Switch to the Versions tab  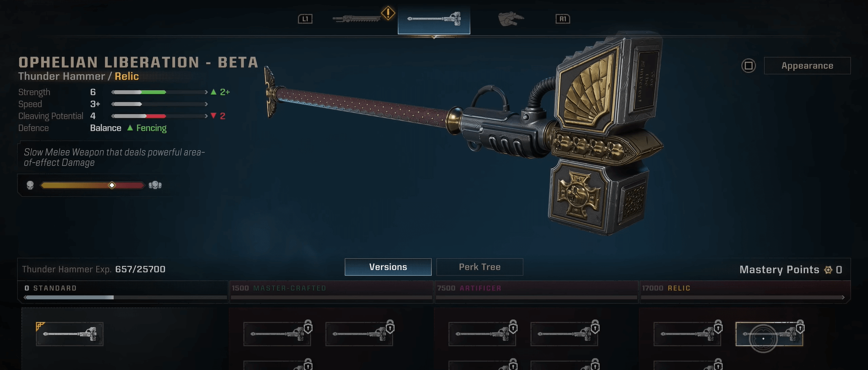pos(388,267)
